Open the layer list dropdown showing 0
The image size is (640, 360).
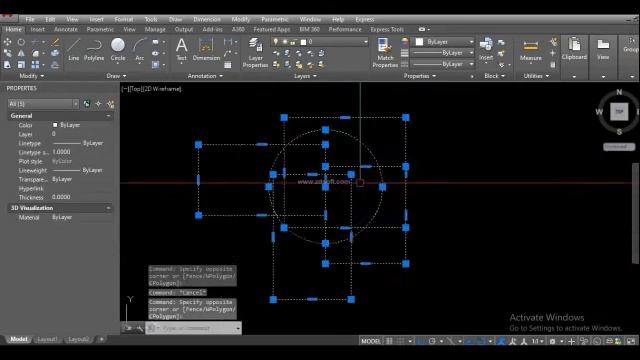[x=320, y=42]
